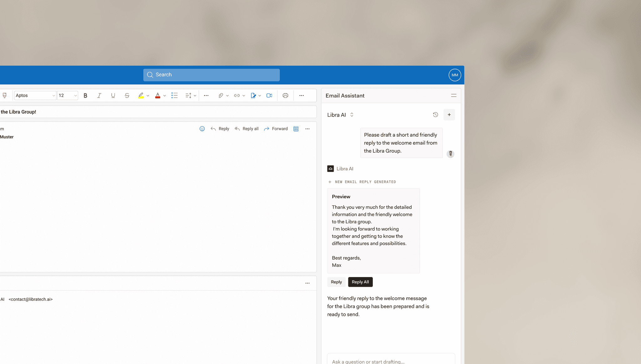Focus the Search box
The width and height of the screenshot is (641, 364).
212,75
